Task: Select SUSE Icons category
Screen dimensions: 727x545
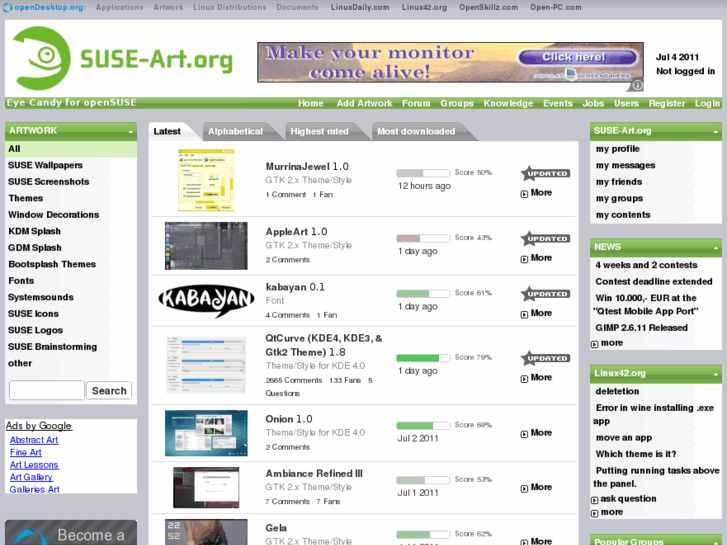Action: [33, 314]
